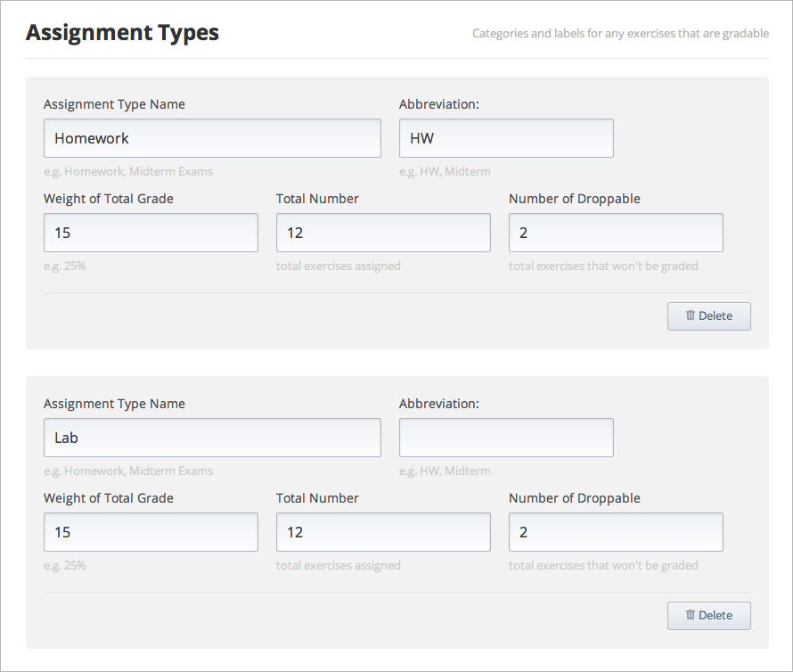Click the gradable exercises description text
Viewport: 793px width, 672px height.
pyautogui.click(x=620, y=34)
